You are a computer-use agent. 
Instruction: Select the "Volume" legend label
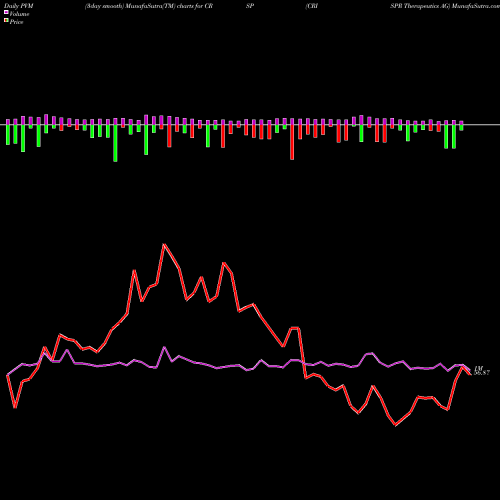19,14
